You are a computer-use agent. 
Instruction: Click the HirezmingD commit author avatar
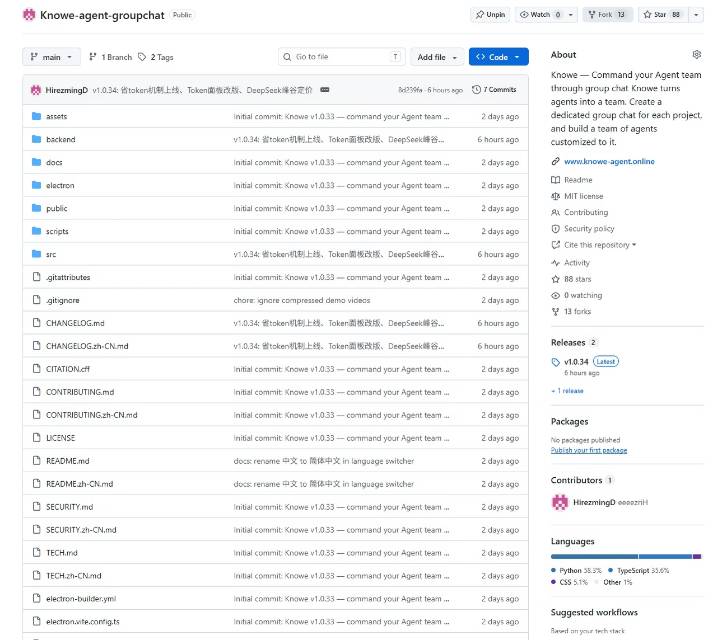click(x=36, y=90)
